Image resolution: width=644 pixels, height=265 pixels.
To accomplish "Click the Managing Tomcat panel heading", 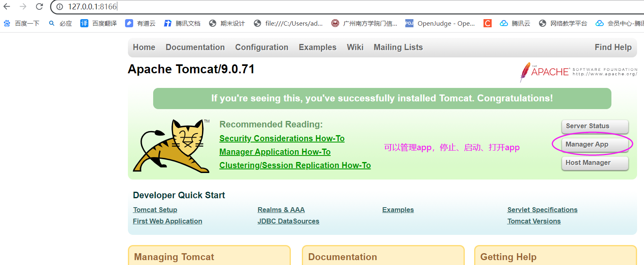I will (174, 257).
